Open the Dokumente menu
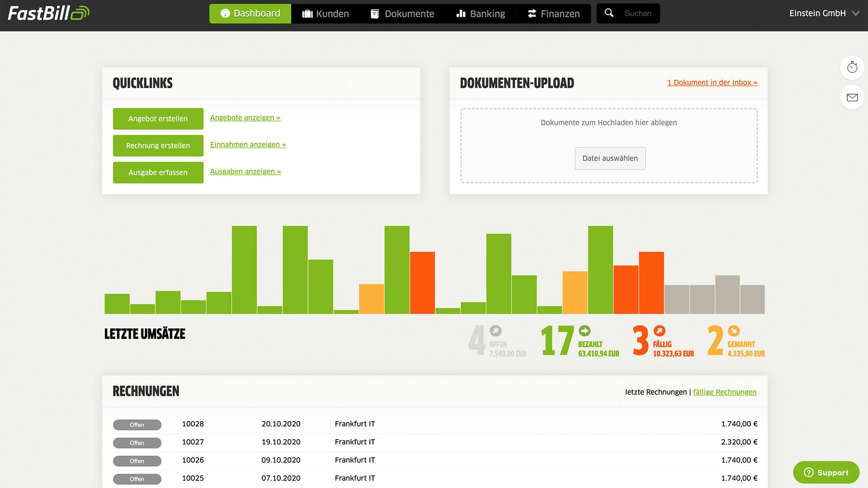 coord(402,14)
